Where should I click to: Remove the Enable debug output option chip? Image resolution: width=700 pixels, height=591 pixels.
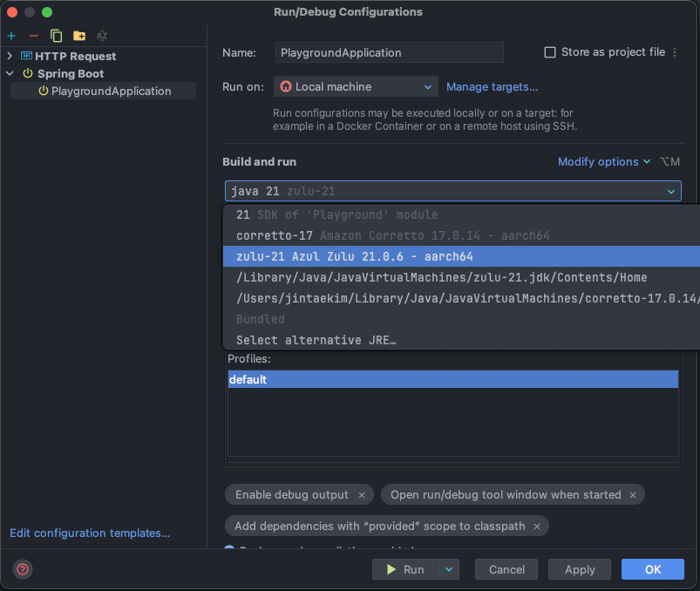pyautogui.click(x=362, y=495)
